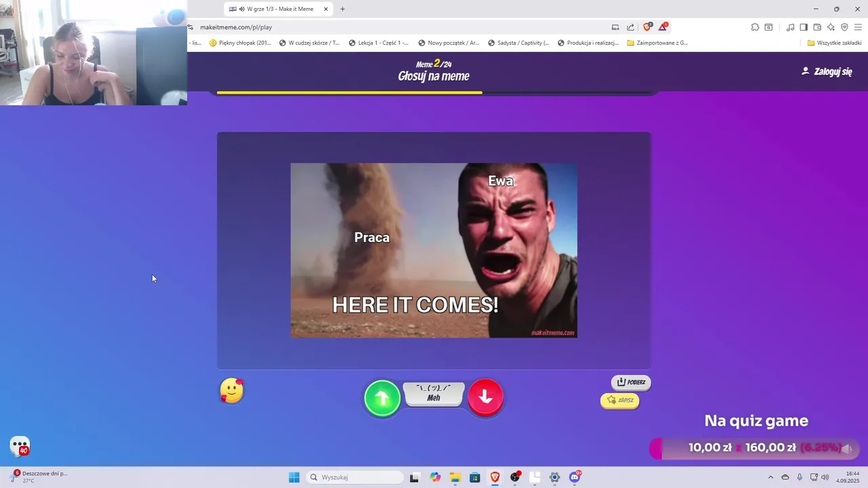This screenshot has height=488, width=868.
Task: Click Zaloguj się login link
Action: tap(827, 71)
